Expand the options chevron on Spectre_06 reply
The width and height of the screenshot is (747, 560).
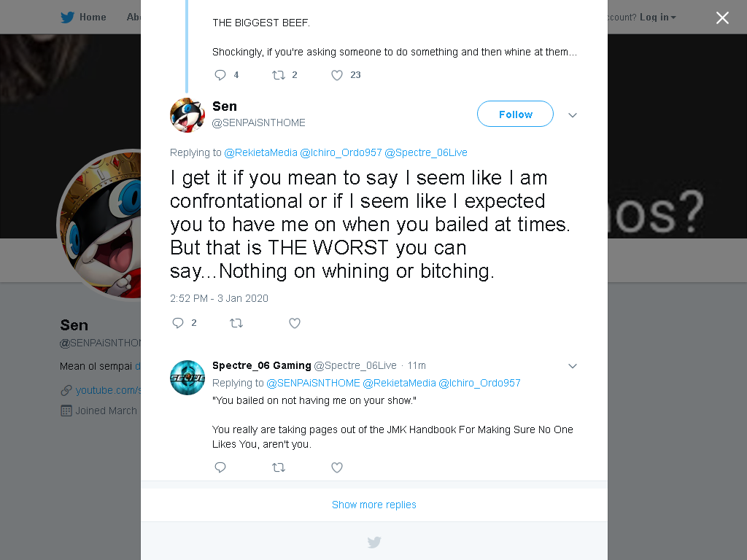[x=573, y=366]
